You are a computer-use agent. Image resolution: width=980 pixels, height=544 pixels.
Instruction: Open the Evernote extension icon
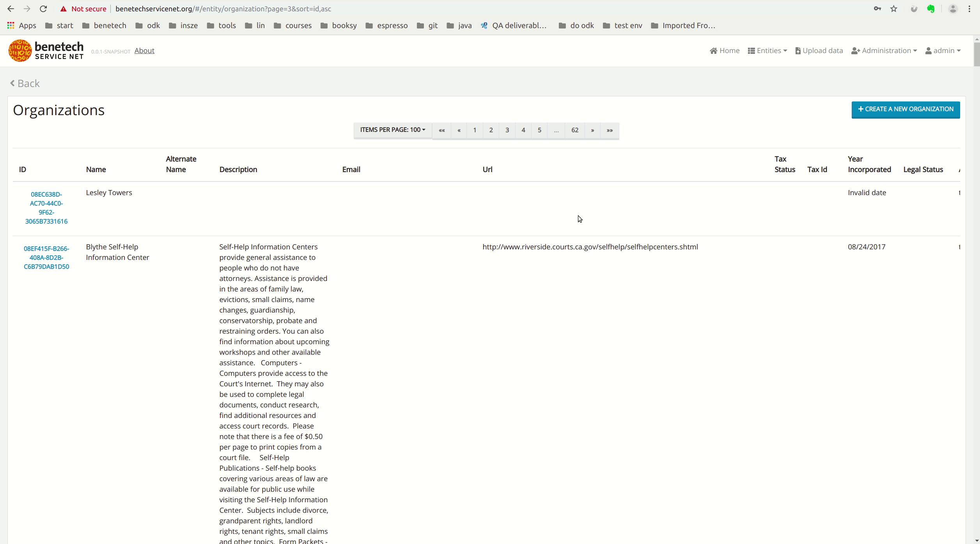point(931,9)
